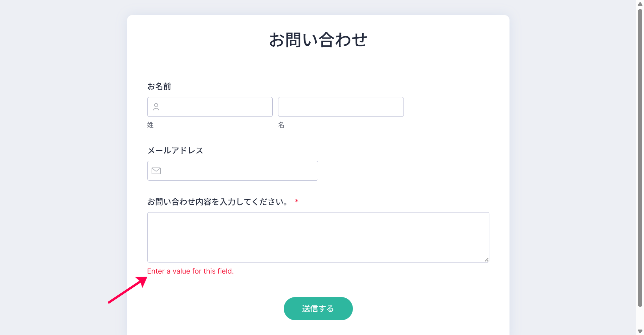Click the vertical scrollbar thumb

point(640,158)
